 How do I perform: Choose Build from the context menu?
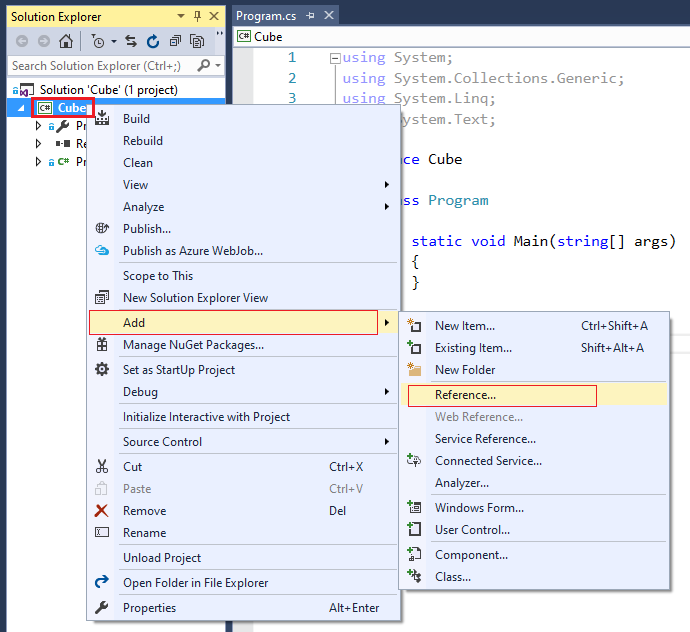(x=244, y=119)
